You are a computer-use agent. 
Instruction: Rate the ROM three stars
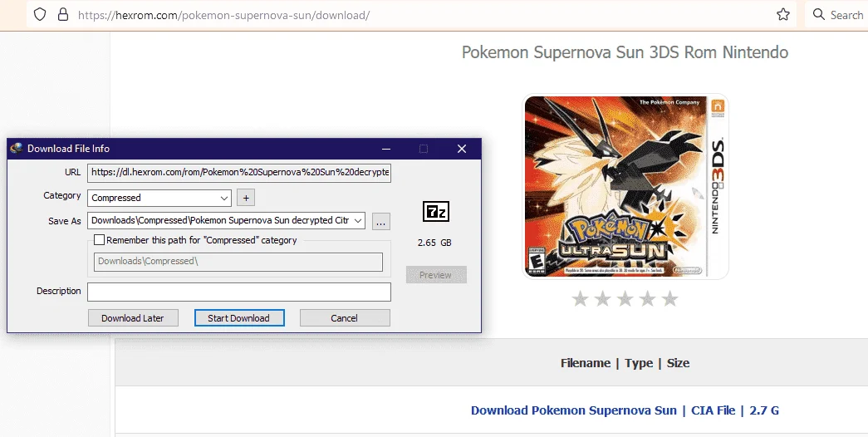(x=625, y=299)
